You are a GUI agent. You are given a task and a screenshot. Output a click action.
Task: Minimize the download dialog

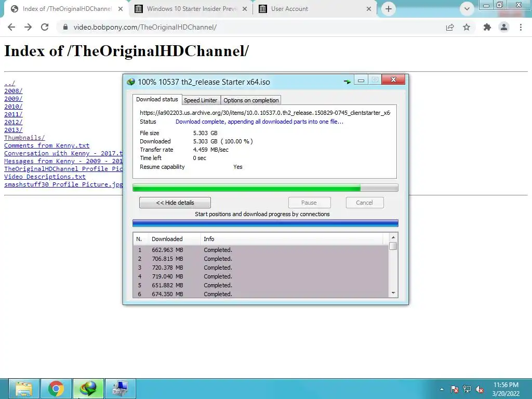coord(361,79)
